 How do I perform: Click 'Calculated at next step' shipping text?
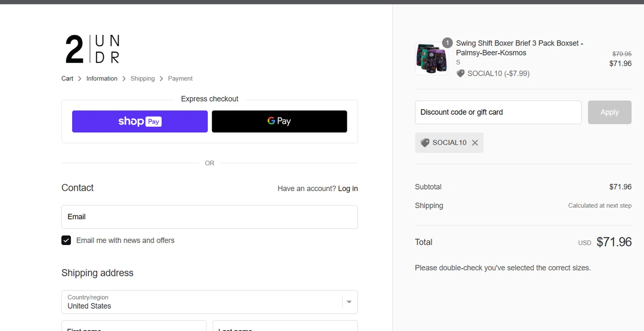point(600,205)
